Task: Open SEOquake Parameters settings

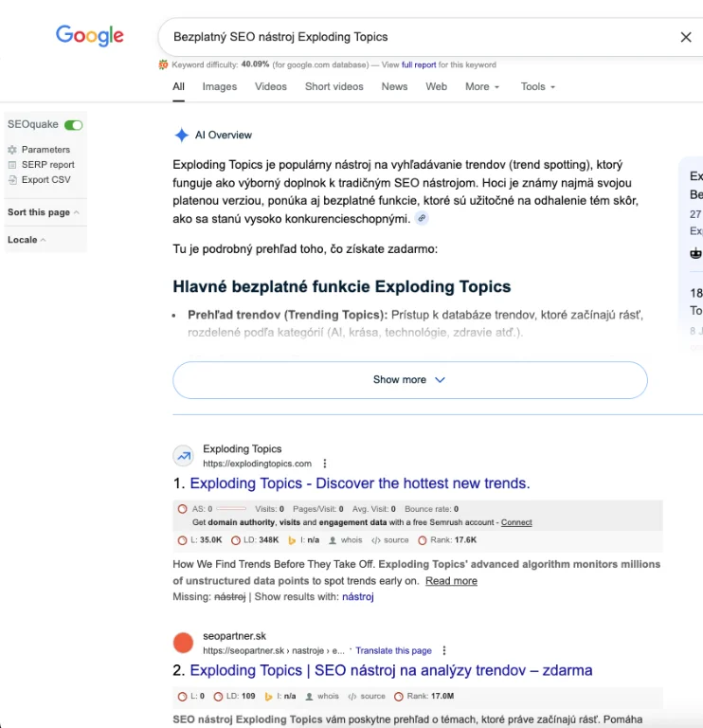Action: (x=45, y=150)
